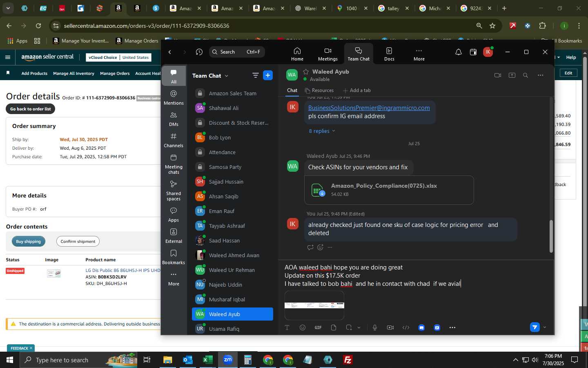The width and height of the screenshot is (588, 368).
Task: Switch to the Docs tab
Action: tap(389, 54)
